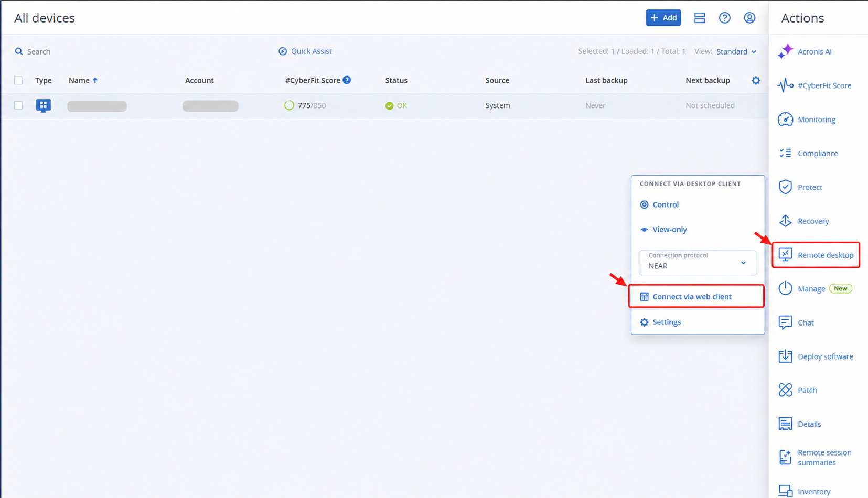Click the Recovery icon in Actions
This screenshot has width=868, height=498.
[x=785, y=221]
